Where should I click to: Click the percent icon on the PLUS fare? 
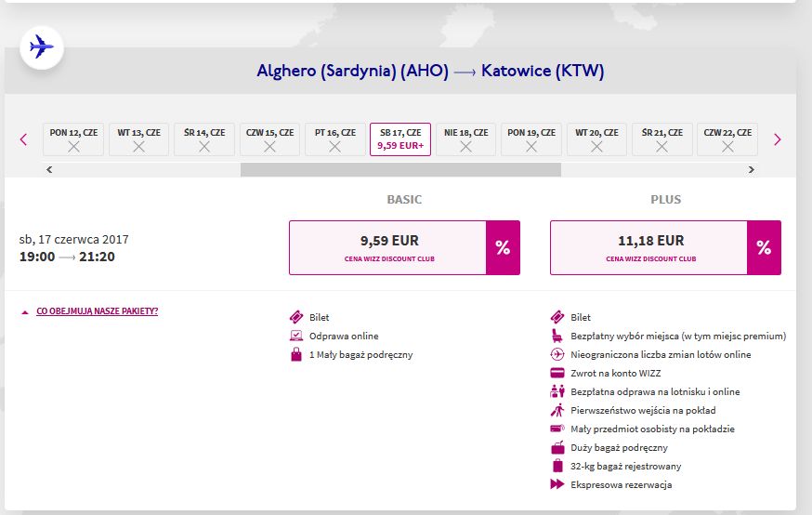(x=764, y=247)
